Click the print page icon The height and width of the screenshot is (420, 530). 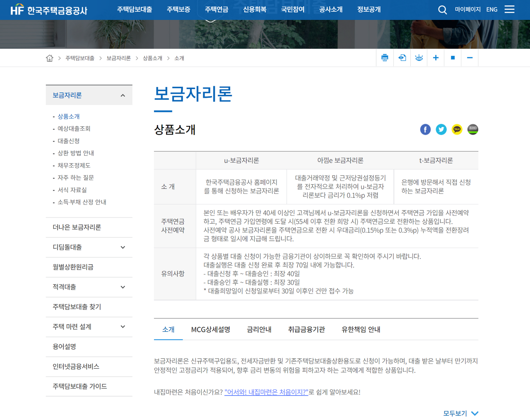[385, 58]
